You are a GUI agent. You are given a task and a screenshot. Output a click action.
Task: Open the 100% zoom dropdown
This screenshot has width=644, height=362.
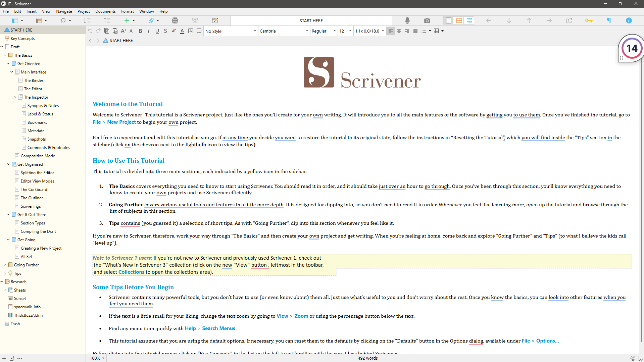pyautogui.click(x=97, y=358)
